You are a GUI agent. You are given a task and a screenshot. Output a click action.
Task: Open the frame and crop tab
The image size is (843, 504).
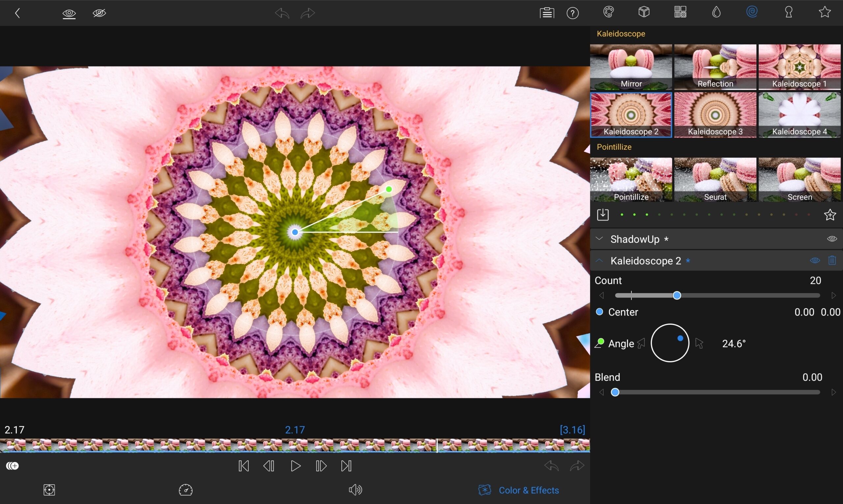pos(49,490)
